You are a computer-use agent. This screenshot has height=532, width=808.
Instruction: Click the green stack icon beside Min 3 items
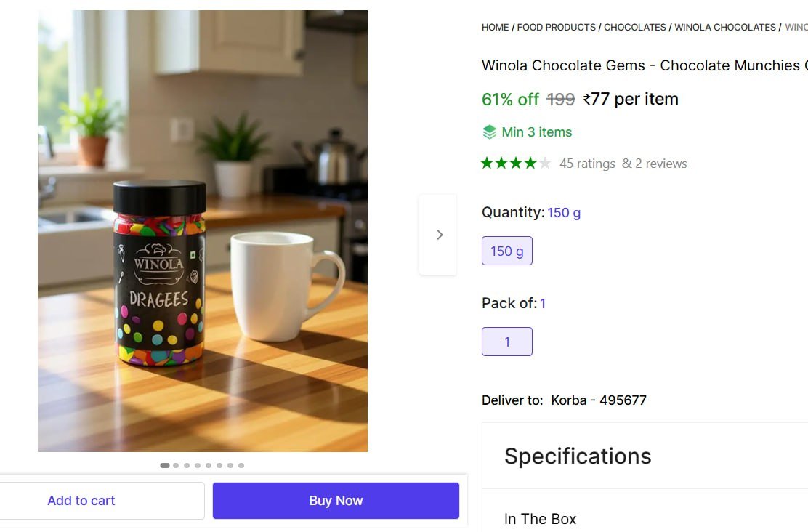click(x=488, y=132)
